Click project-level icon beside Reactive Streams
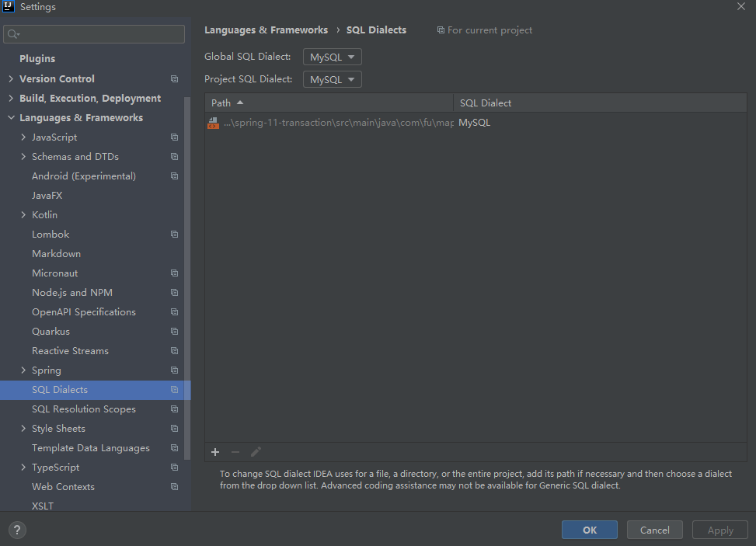 click(175, 351)
